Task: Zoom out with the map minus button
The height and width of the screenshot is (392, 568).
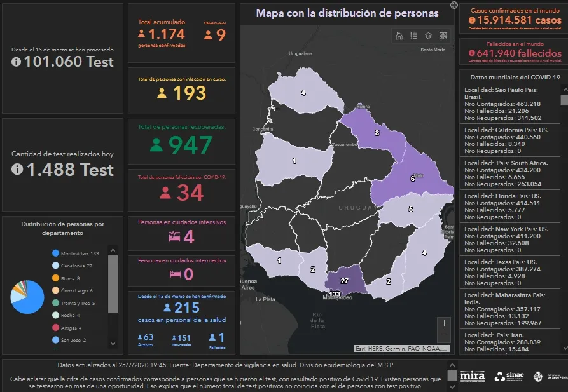Action: [444, 335]
